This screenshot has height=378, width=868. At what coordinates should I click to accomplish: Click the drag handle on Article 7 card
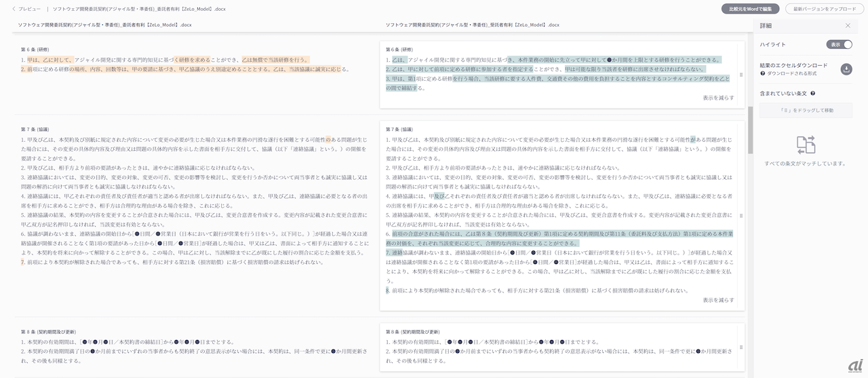(741, 216)
